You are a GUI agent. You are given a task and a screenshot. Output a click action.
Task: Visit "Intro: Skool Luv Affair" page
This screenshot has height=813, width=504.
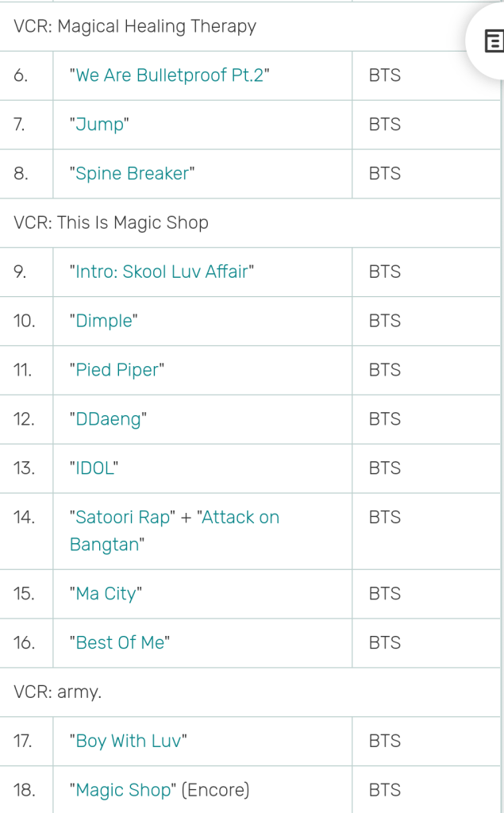point(162,272)
